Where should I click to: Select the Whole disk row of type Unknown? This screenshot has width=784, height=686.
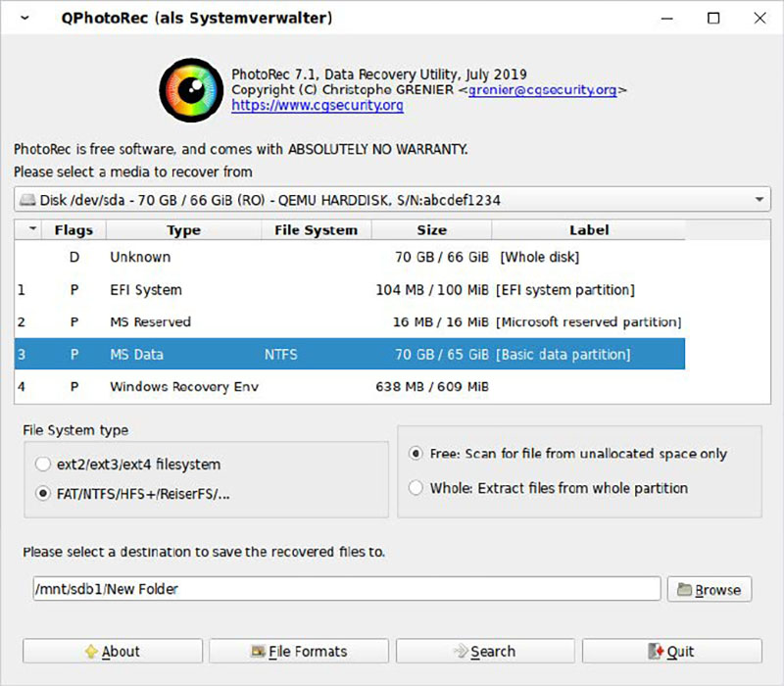coord(294,257)
